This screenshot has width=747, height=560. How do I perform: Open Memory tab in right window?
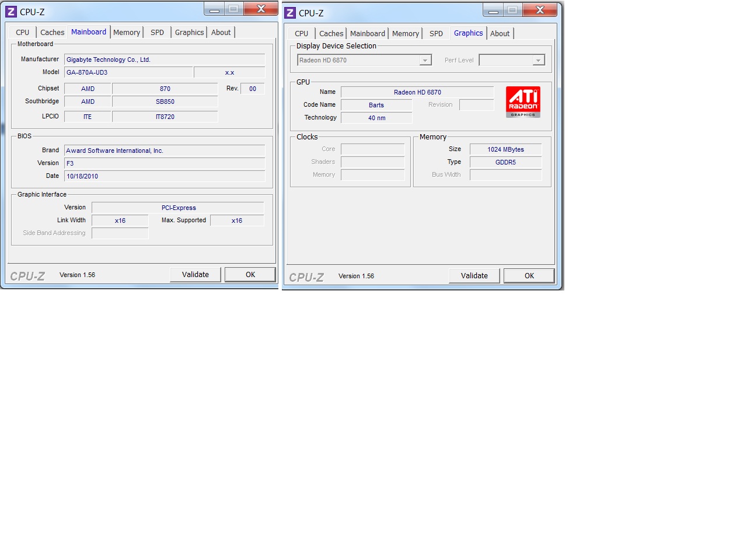tap(406, 34)
